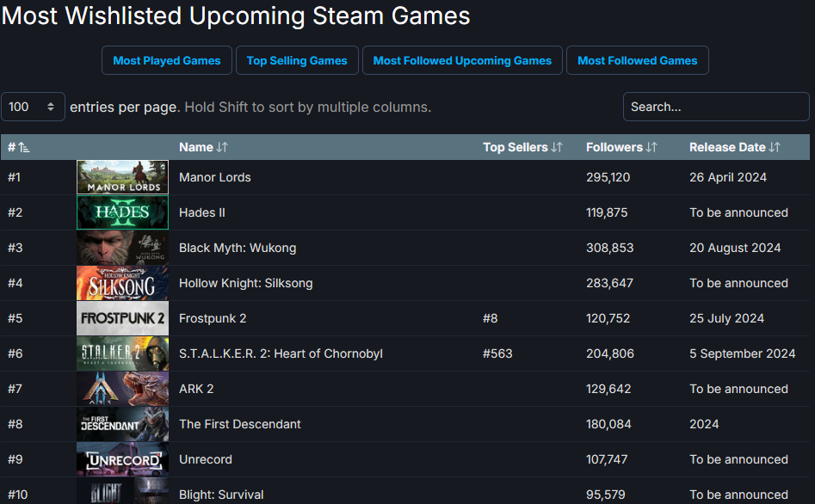This screenshot has width=815, height=504.
Task: Sort by Top Sellers column
Action: pos(522,148)
